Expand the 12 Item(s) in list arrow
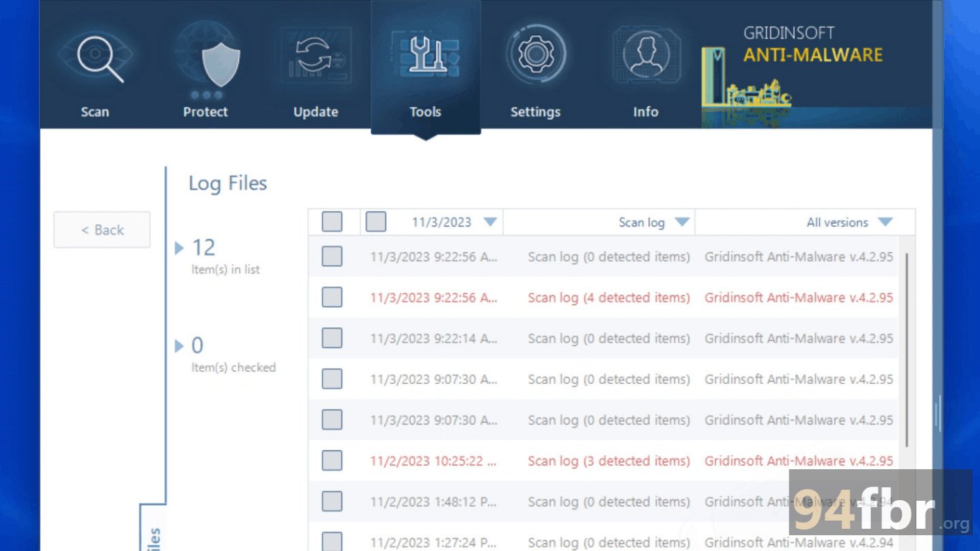Screen dimensions: 980x551 [x=179, y=248]
